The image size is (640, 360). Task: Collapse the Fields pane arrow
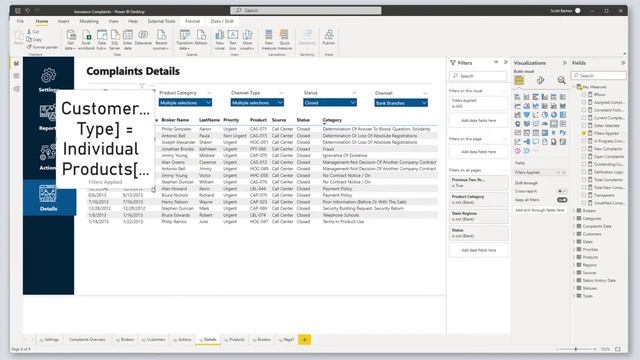click(x=623, y=63)
